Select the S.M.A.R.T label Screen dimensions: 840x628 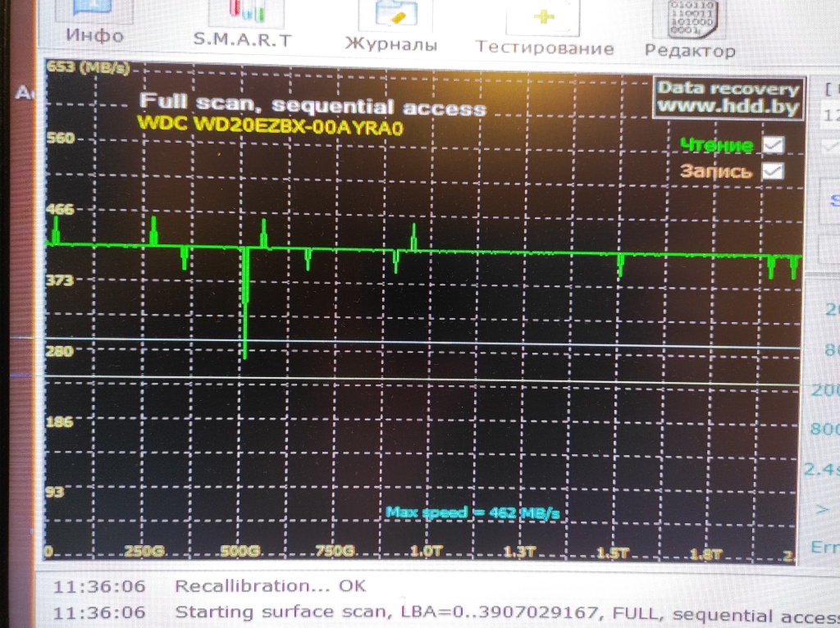243,40
